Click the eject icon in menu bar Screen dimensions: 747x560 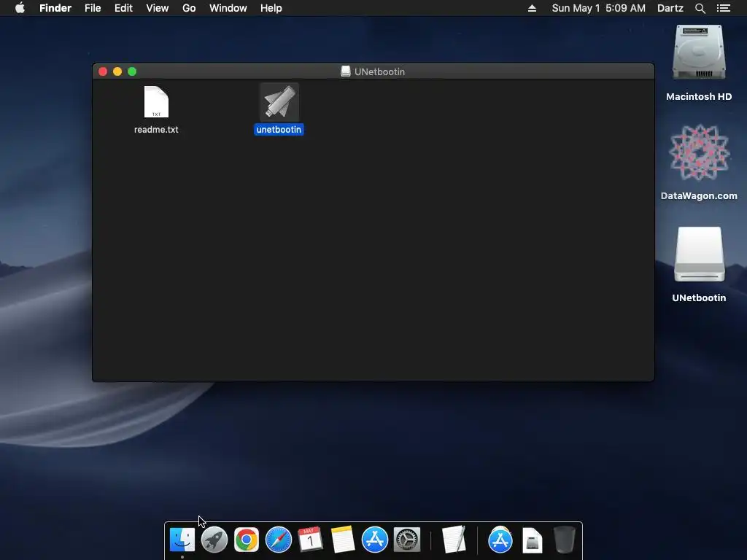tap(532, 8)
